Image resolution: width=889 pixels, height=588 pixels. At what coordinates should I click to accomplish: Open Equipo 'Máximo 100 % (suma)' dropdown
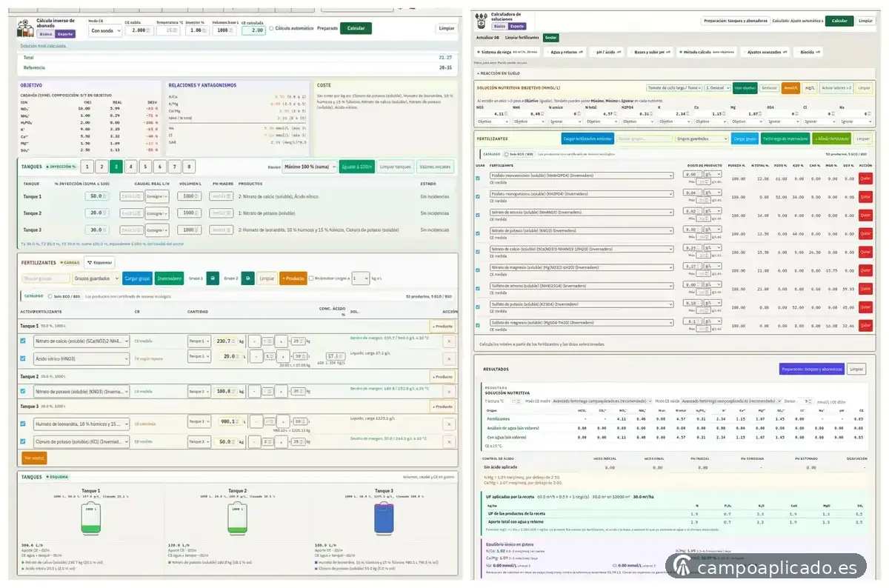coord(308,167)
